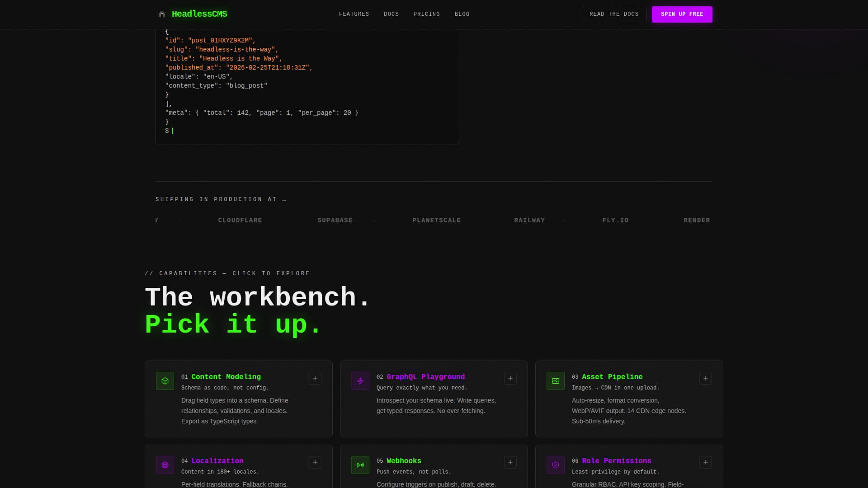Click the Render logo text
The width and height of the screenshot is (868, 488).
point(697,221)
